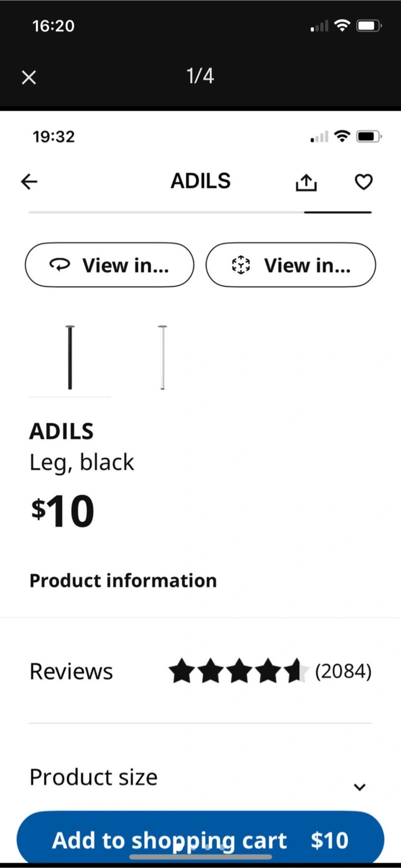Open the Reviews row
Screen dimensions: 401x868
[200, 671]
